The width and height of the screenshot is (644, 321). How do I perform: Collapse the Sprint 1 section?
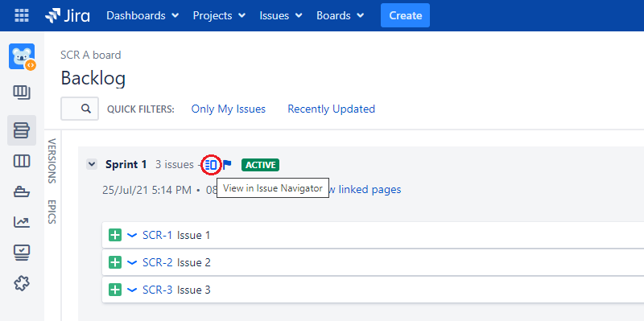92,165
